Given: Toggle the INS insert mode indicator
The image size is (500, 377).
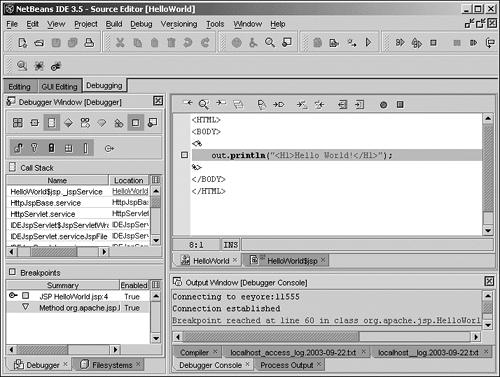Looking at the screenshot, I should point(231,245).
